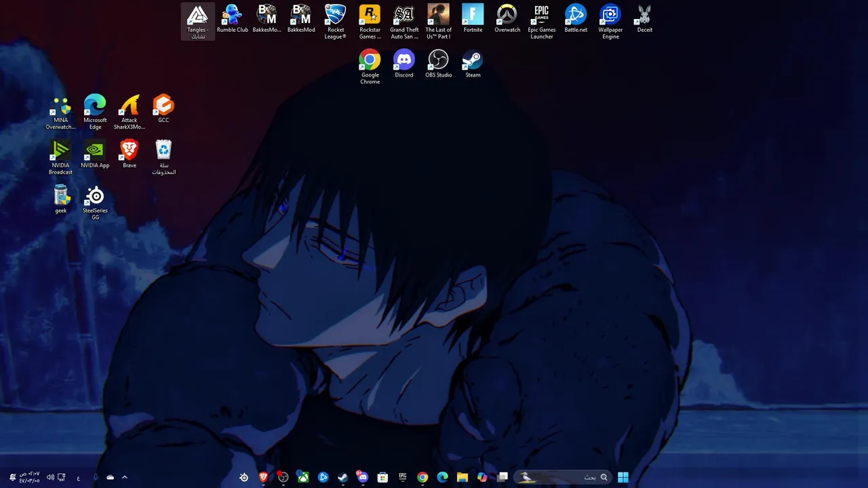Open Microsoft Edge from the taskbar

tap(443, 477)
